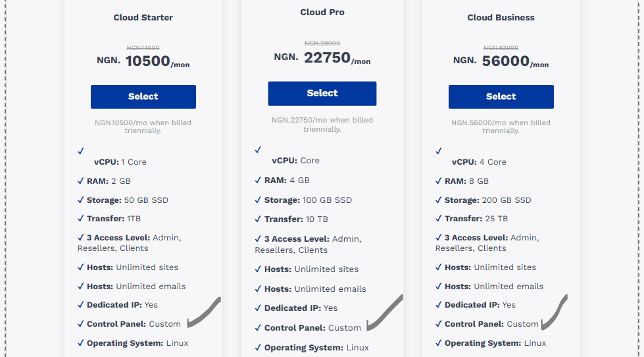Click the NGN.56000/mo triennial billing note

point(501,126)
